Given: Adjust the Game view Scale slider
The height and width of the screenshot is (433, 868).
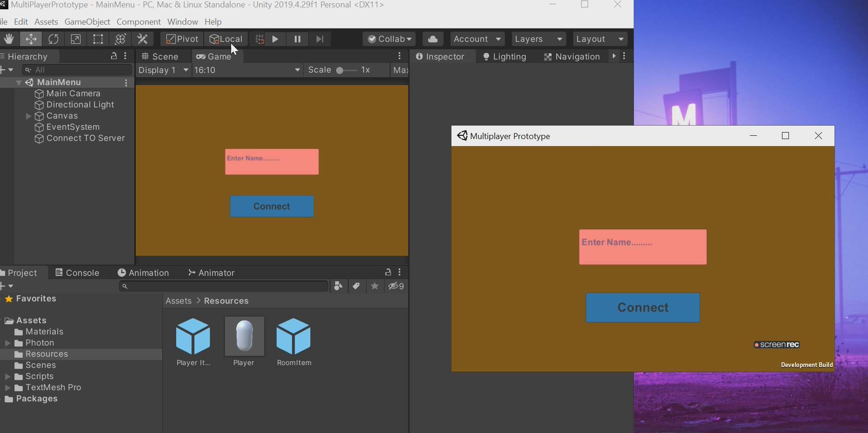Looking at the screenshot, I should (x=347, y=70).
